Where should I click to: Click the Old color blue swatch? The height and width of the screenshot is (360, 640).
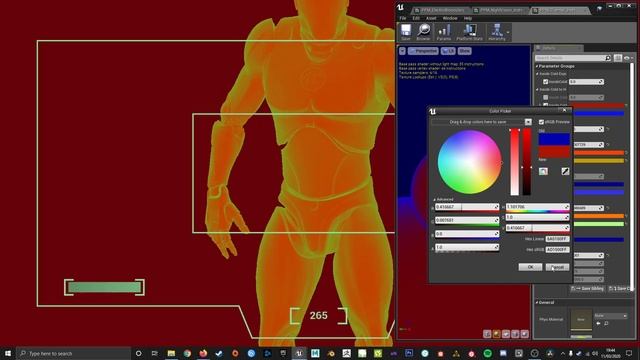(x=554, y=139)
